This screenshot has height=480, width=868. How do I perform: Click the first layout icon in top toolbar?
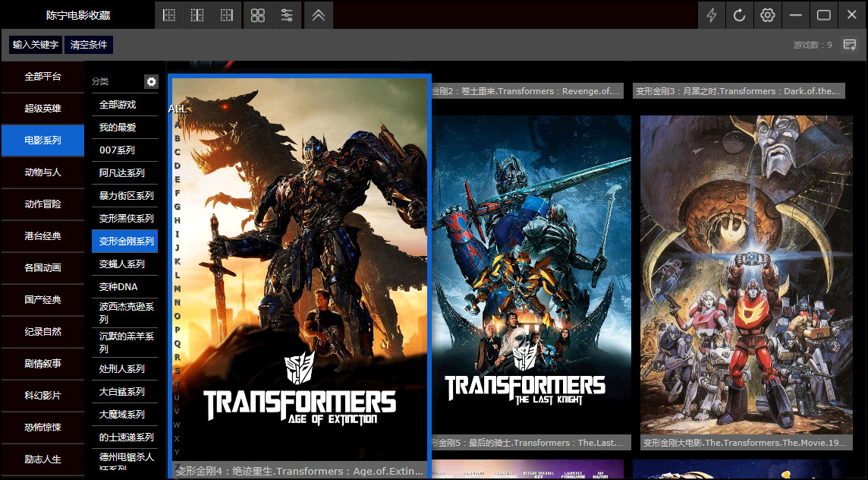(x=169, y=15)
